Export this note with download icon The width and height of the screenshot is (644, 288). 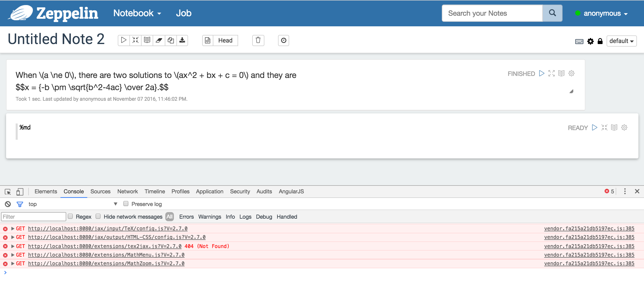click(x=182, y=40)
